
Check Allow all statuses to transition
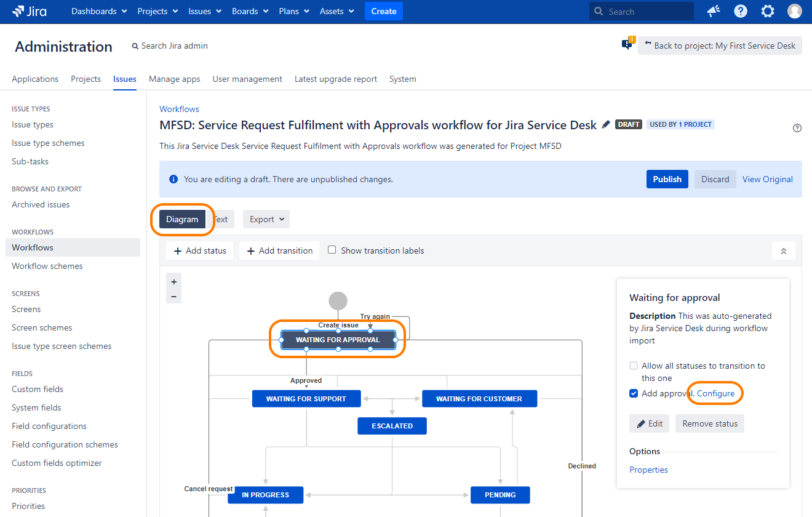pyautogui.click(x=634, y=366)
